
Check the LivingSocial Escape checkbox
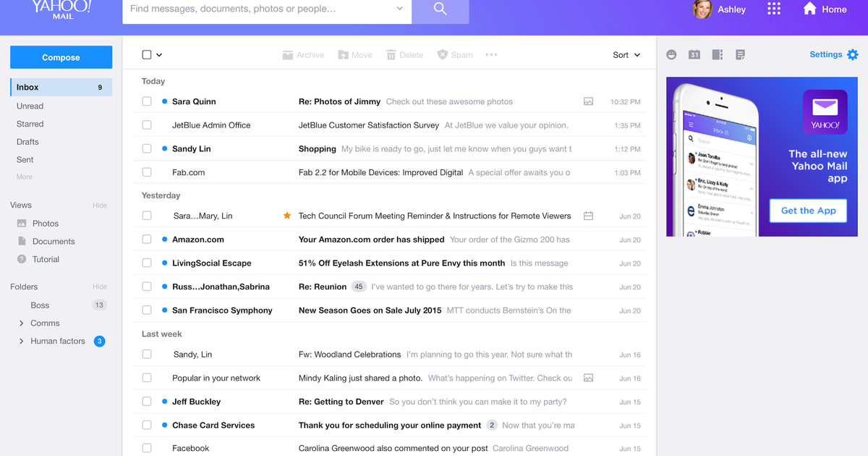point(147,263)
